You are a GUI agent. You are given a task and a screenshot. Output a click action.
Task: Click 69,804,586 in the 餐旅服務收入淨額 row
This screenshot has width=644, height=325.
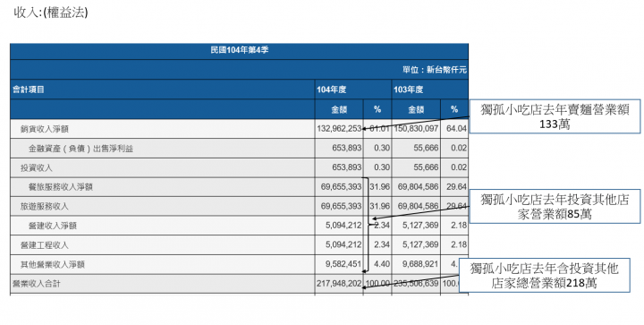tap(418, 186)
